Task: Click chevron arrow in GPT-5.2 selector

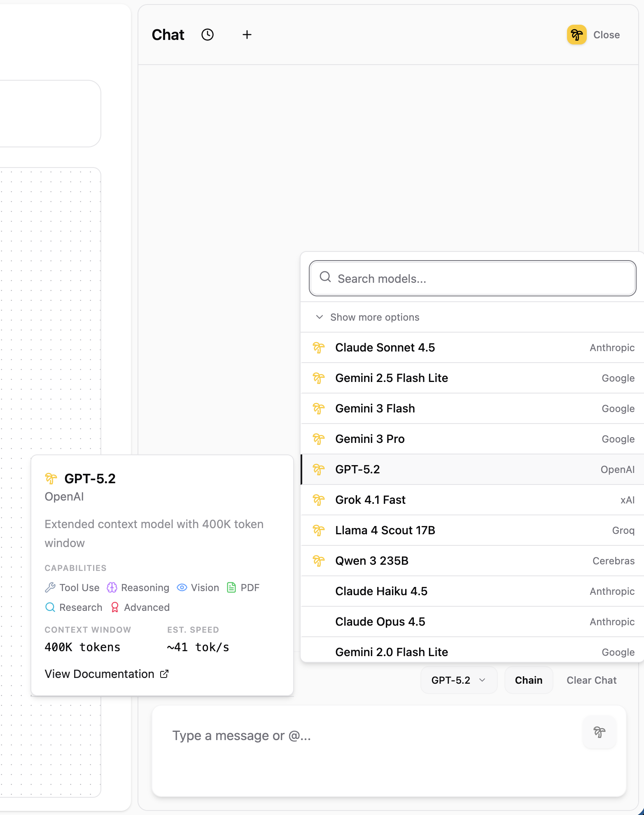Action: pos(482,680)
